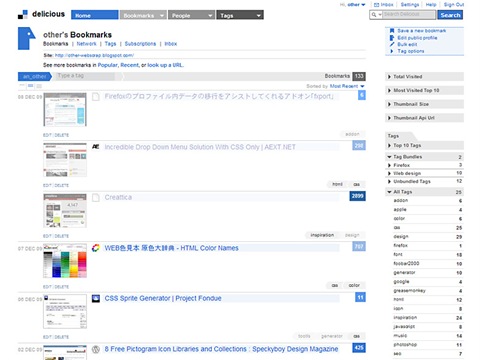Click the page icon beside Creattica
480x360 pixels.
(96, 197)
